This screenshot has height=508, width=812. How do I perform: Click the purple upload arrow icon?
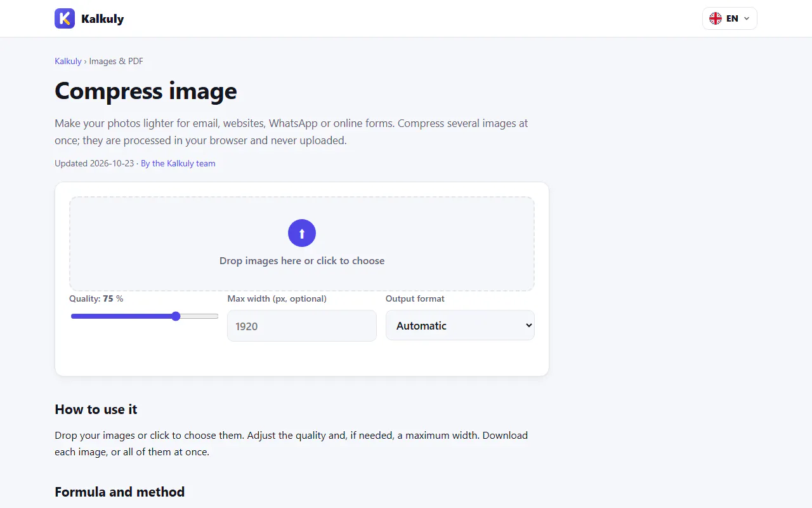(302, 233)
